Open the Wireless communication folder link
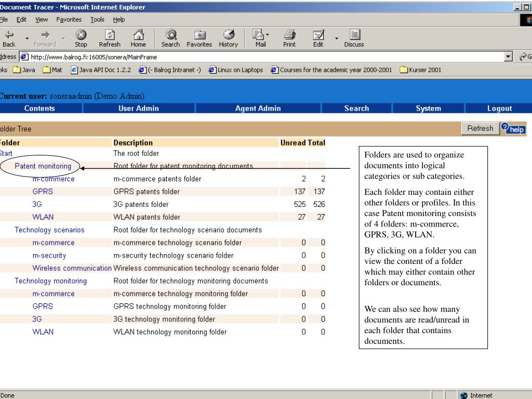Image resolution: width=532 pixels, height=399 pixels. (72, 268)
